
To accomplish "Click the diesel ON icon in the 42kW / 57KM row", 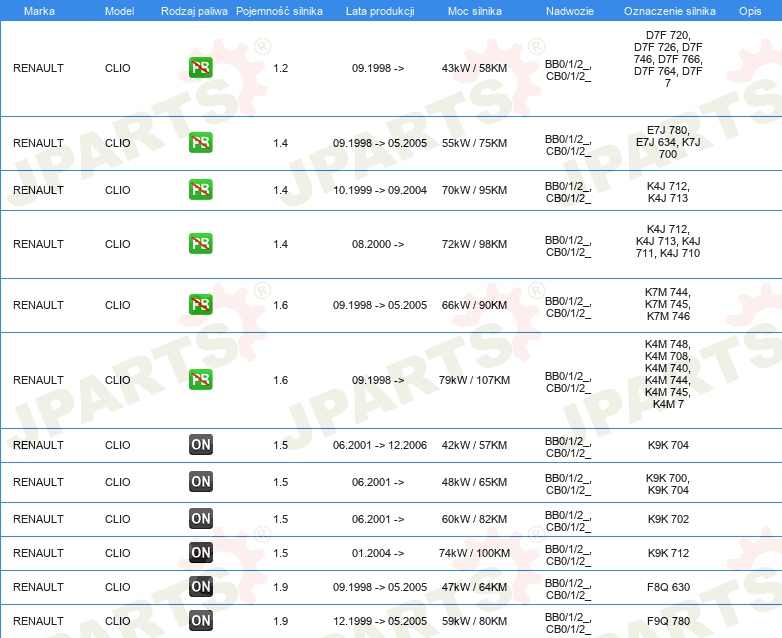I will coord(200,445).
